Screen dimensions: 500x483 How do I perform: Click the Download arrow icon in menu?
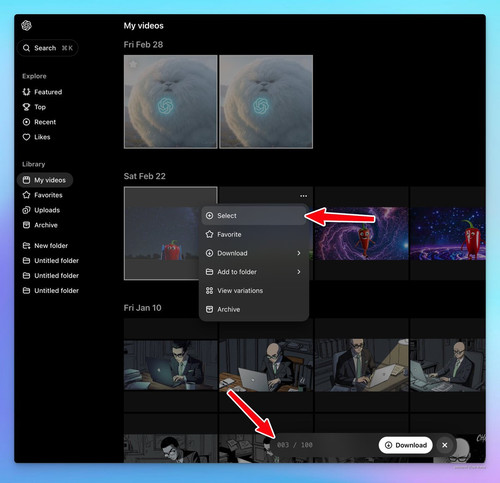pos(209,253)
